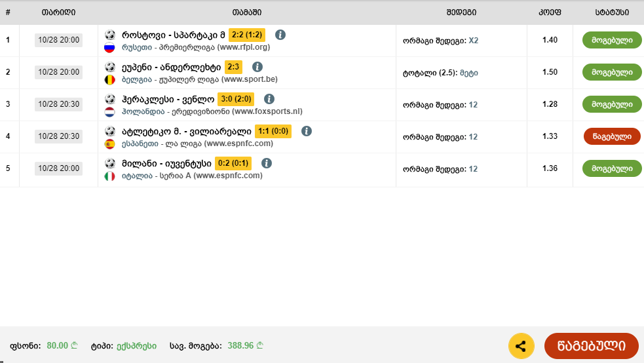The width and height of the screenshot is (644, 363).
Task: Click match name მილანი - იუვენტუსი
Action: [166, 163]
